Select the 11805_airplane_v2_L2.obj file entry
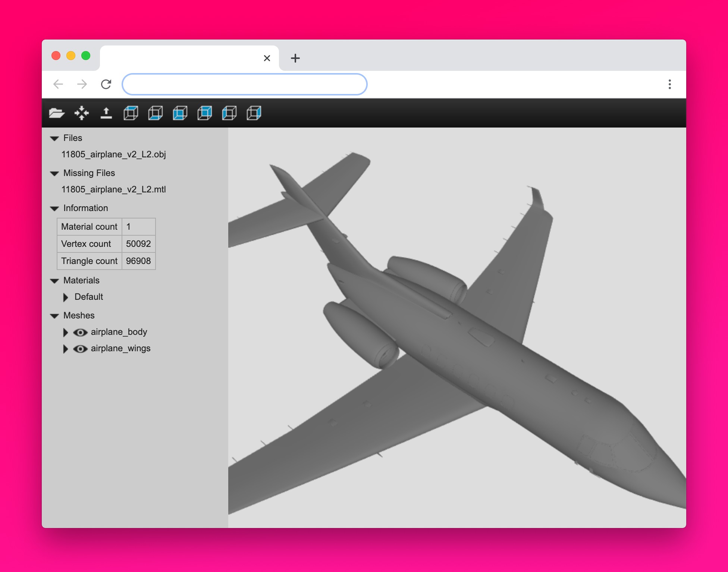728x572 pixels. tap(114, 154)
